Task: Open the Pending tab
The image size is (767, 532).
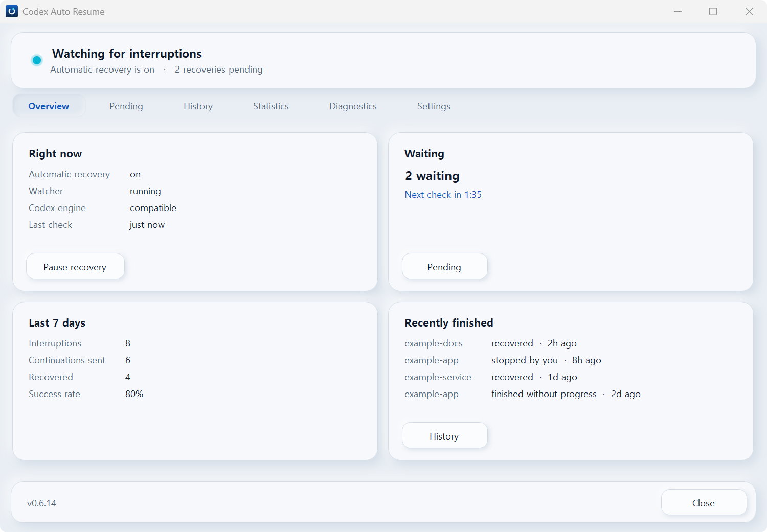Action: (x=126, y=106)
